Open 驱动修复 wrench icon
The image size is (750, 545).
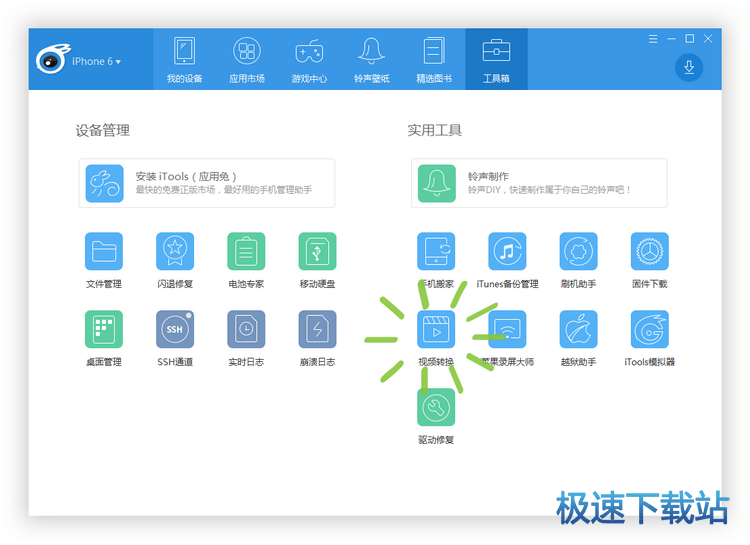click(436, 407)
